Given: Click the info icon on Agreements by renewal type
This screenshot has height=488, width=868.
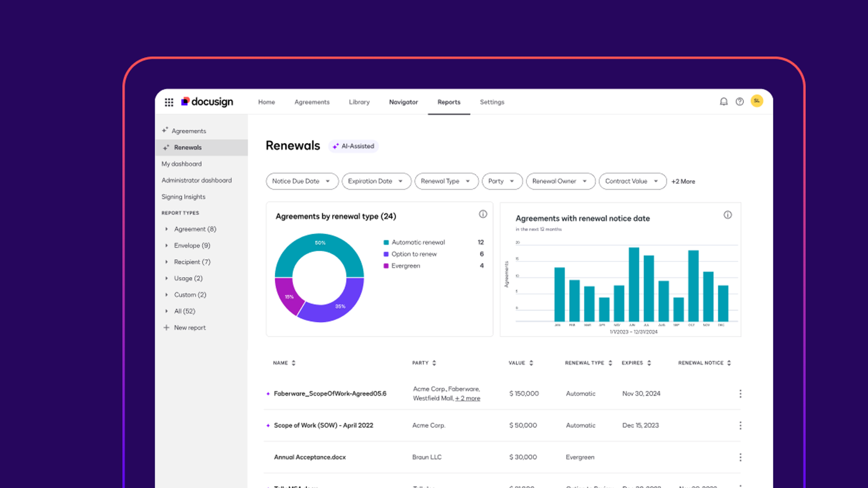Looking at the screenshot, I should 483,214.
